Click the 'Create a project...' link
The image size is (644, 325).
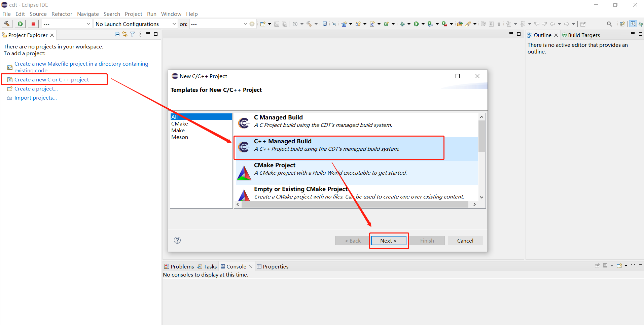36,88
